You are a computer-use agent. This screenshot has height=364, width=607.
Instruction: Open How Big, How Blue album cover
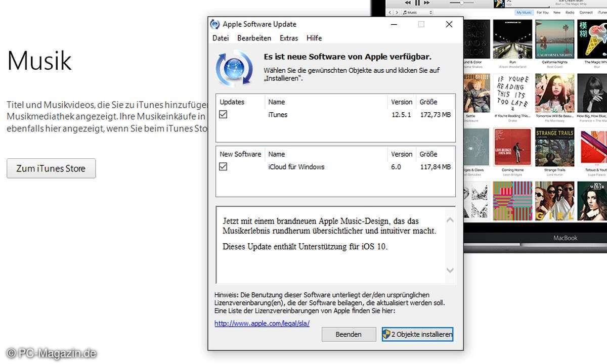(592, 93)
